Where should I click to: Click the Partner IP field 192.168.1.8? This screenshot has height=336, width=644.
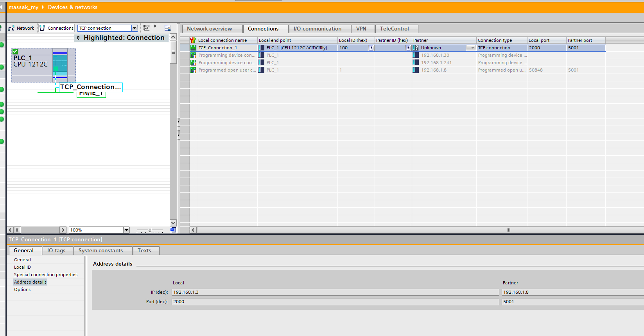(572, 292)
